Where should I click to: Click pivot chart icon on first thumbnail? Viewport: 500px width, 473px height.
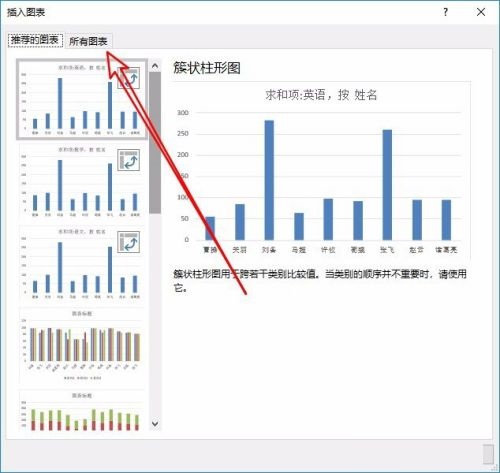(128, 78)
